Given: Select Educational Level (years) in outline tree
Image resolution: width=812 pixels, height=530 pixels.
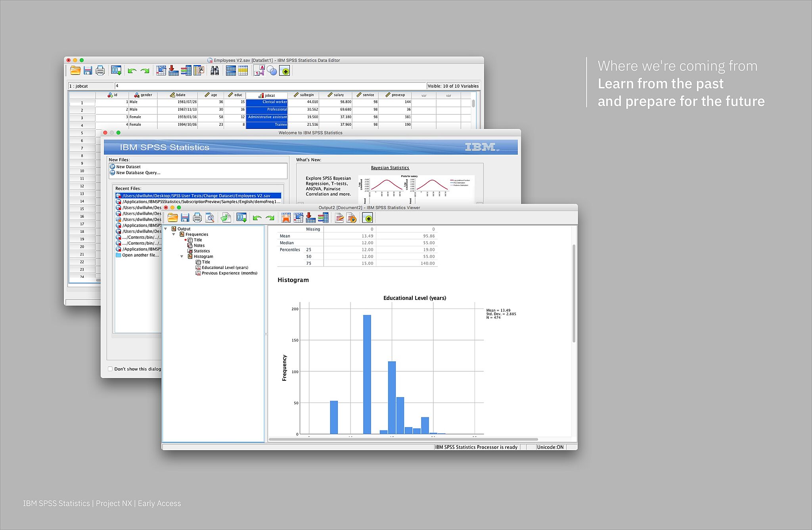Looking at the screenshot, I should (x=225, y=268).
